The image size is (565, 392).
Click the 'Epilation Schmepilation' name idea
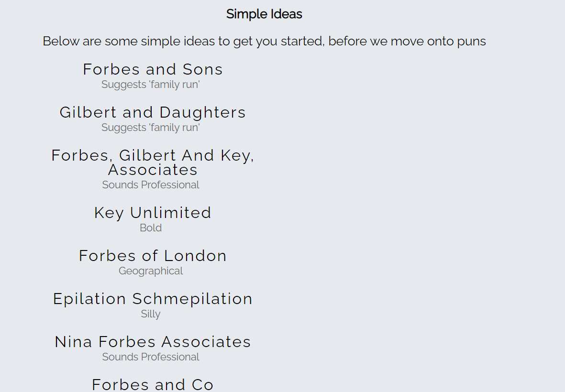click(153, 299)
